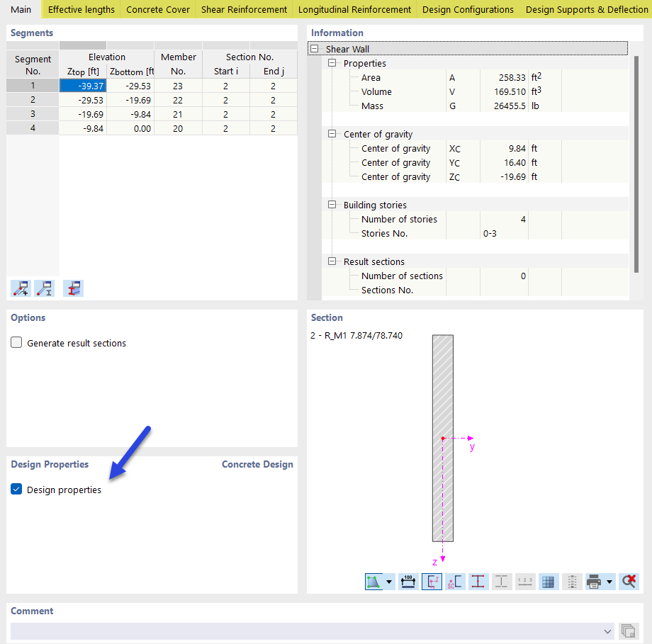Open the print options dropdown arrow
This screenshot has width=652, height=644.
[x=609, y=582]
